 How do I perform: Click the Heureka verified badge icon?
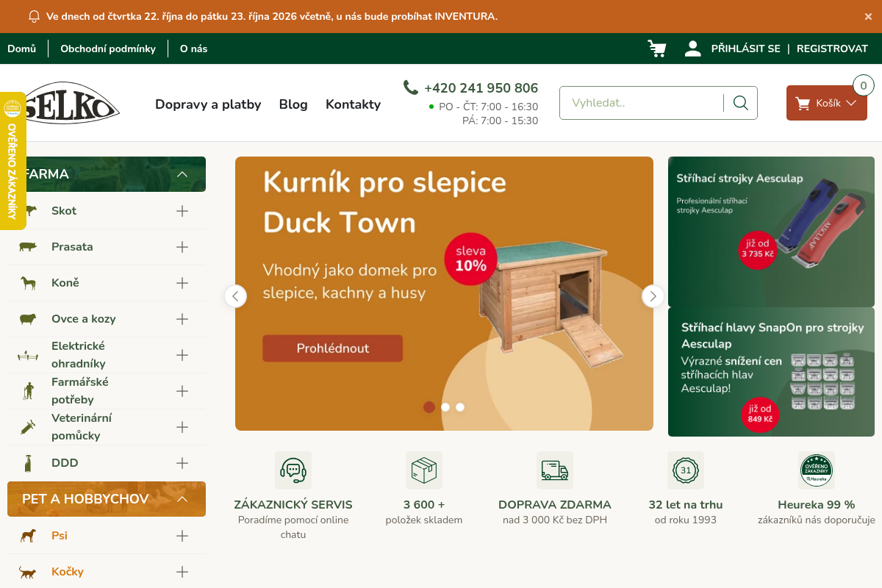[x=817, y=470]
